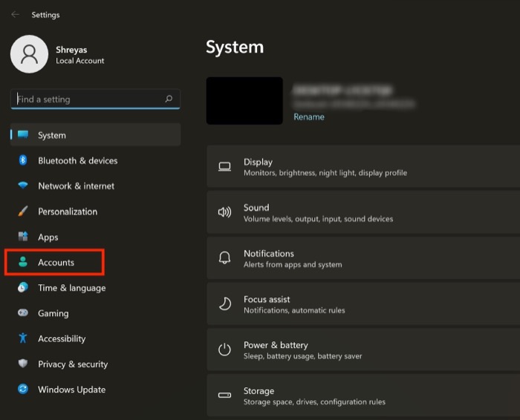Click the System page heading
Screen dimensions: 520x420
(x=235, y=47)
